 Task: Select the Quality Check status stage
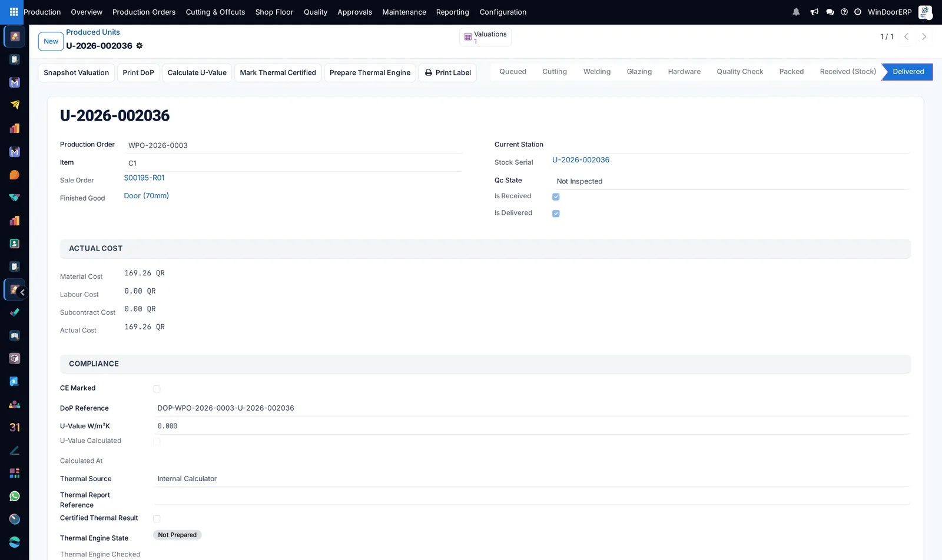[739, 72]
